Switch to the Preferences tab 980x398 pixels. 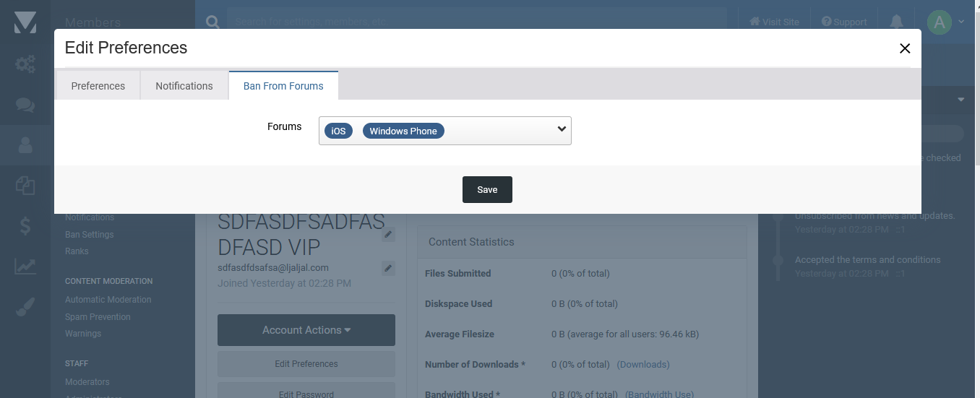[x=98, y=86]
